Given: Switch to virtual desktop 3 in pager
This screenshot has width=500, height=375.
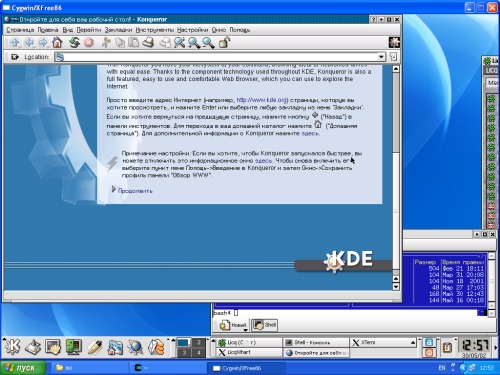Looking at the screenshot, I should 184,352.
